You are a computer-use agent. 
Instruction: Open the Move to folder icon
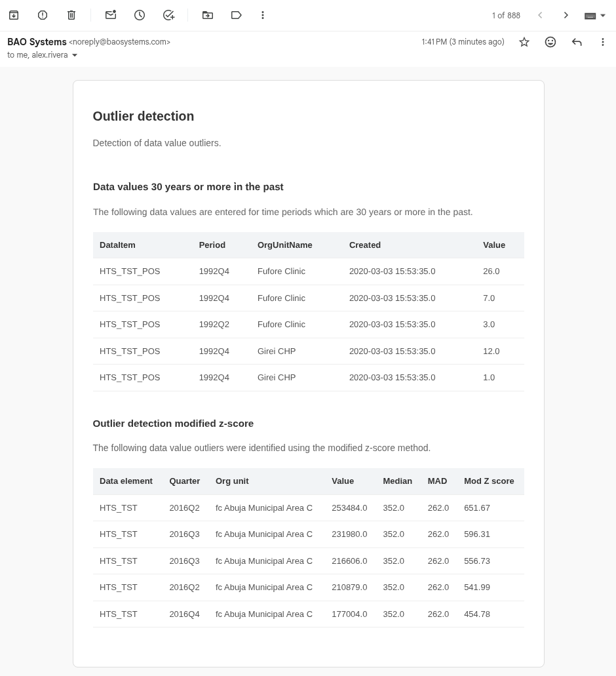pos(208,15)
